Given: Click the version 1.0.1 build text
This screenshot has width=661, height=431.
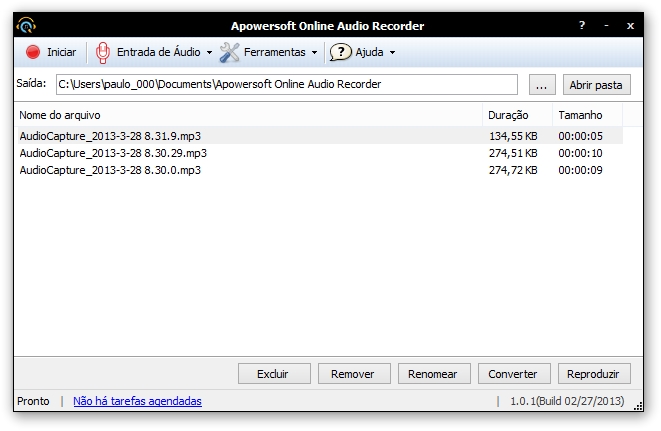Looking at the screenshot, I should pyautogui.click(x=567, y=401).
